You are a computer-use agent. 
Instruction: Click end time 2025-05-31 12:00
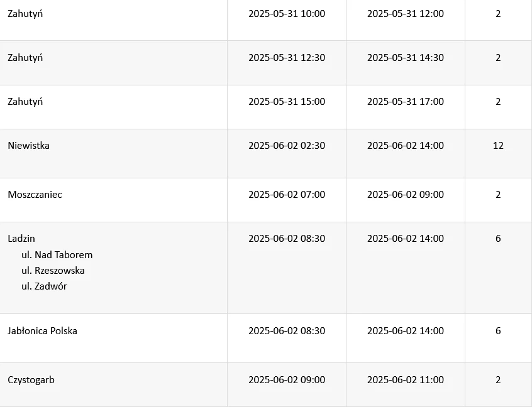(x=405, y=13)
